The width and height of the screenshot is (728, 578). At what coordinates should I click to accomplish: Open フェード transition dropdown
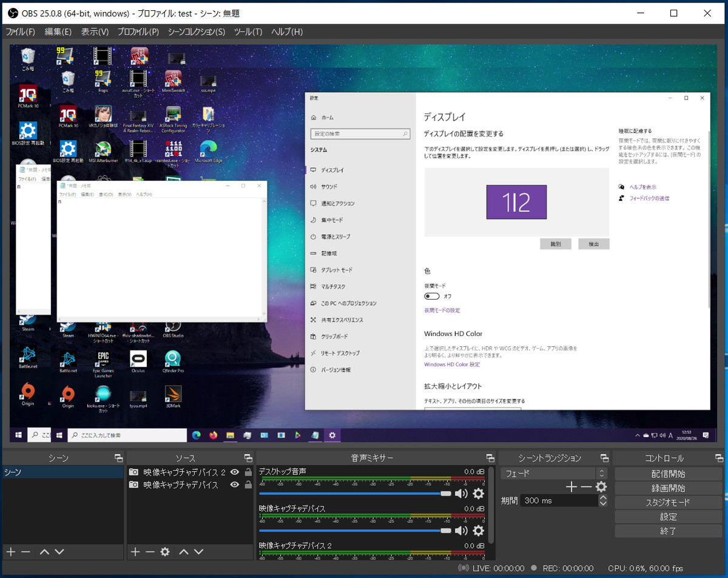pyautogui.click(x=554, y=473)
